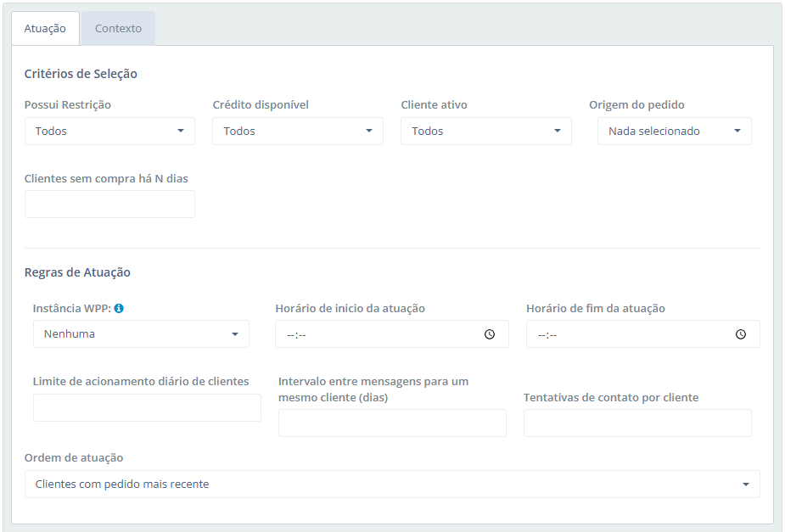785x532 pixels.
Task: Open the Possui Restrição dropdown
Action: (x=109, y=132)
